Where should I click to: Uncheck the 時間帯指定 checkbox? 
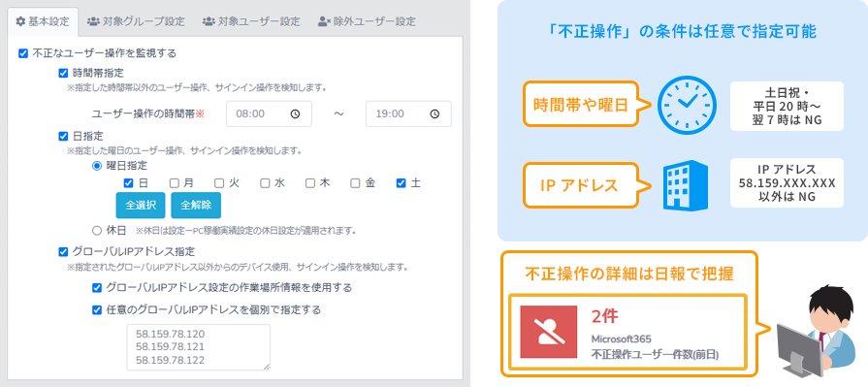(63, 73)
